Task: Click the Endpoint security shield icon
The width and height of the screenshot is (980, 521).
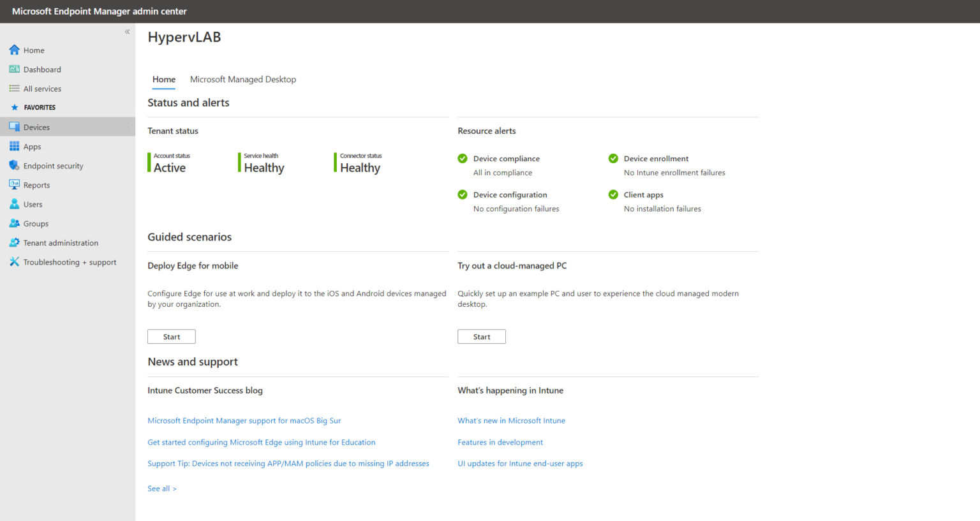Action: [14, 165]
